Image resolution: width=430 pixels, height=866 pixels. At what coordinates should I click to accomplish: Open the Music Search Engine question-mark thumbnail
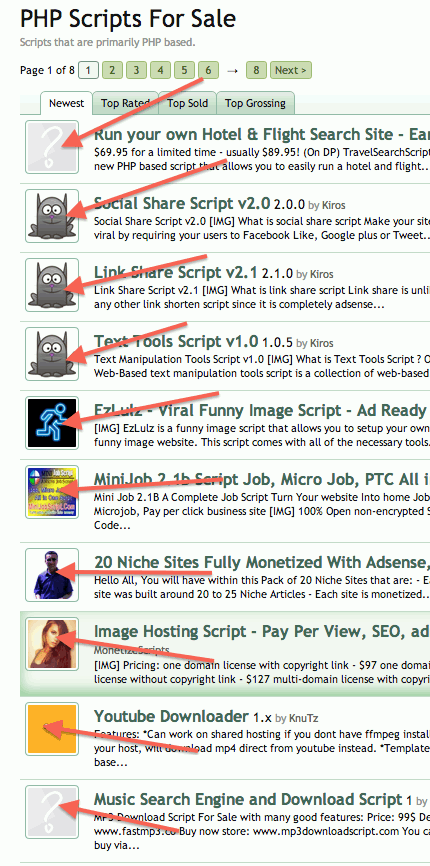coord(52,812)
